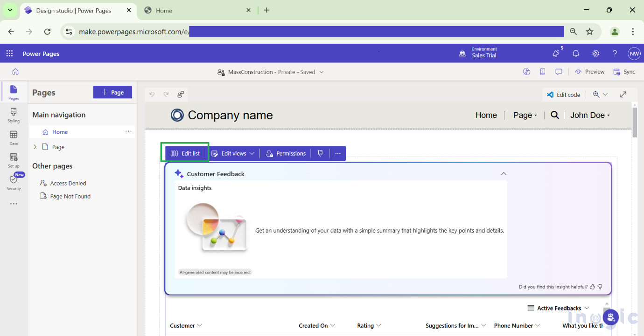
Task: Click the thumbs down feedback icon
Action: 600,287
